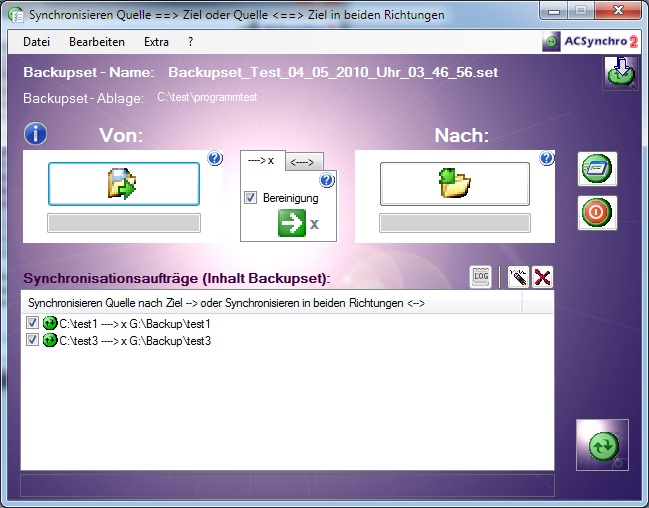Click the red X delete job icon

pos(542,277)
